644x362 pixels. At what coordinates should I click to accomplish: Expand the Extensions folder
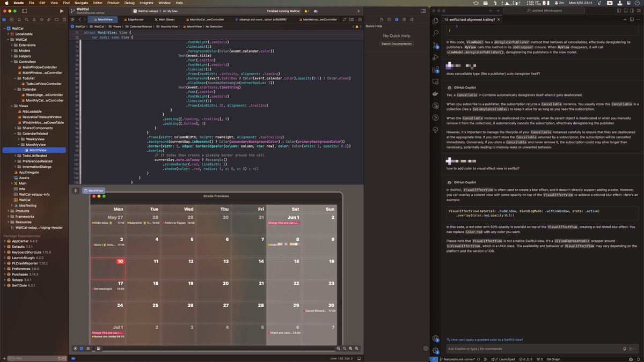[12, 45]
